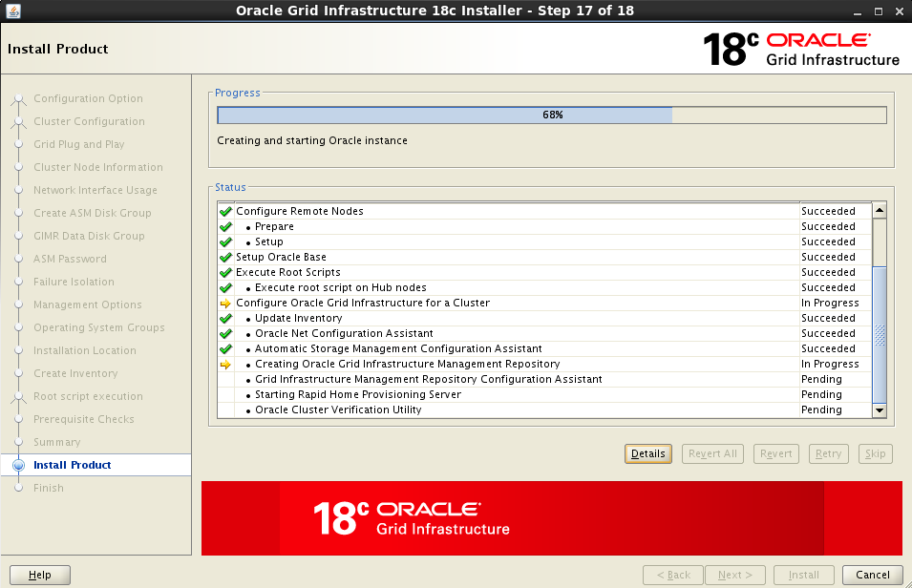Image resolution: width=912 pixels, height=588 pixels.
Task: Click checkmark beside Automatic Storage Management Configuration Assistant
Action: pos(225,349)
